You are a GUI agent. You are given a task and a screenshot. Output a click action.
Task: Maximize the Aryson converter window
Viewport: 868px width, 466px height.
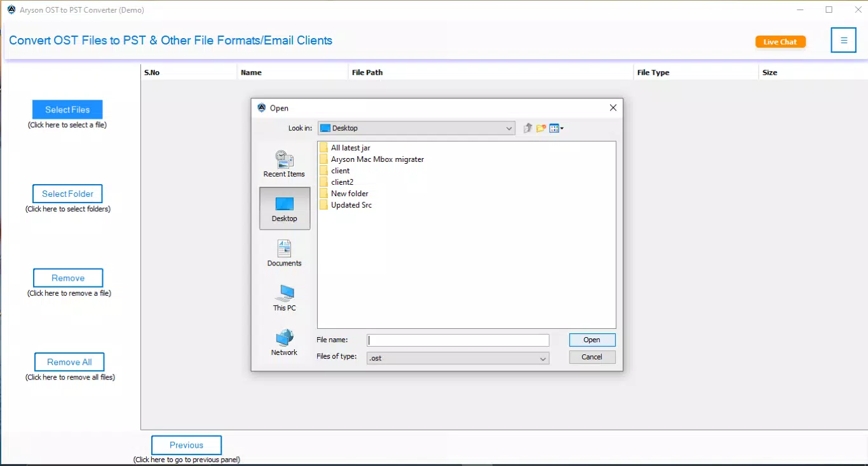(x=829, y=10)
